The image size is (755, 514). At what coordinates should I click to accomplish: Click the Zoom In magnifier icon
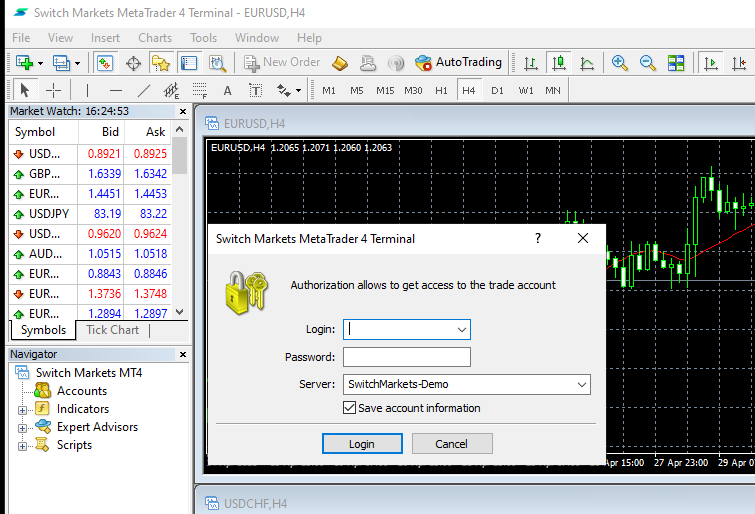click(619, 63)
